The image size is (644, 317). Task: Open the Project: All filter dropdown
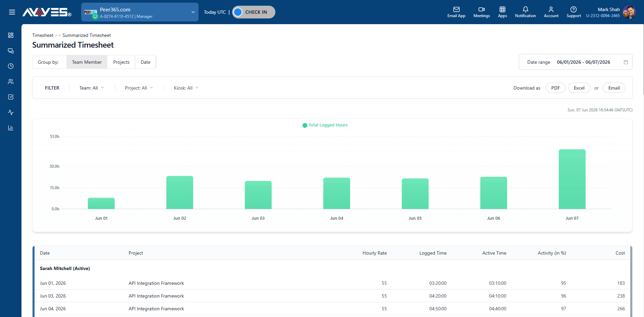click(x=139, y=88)
